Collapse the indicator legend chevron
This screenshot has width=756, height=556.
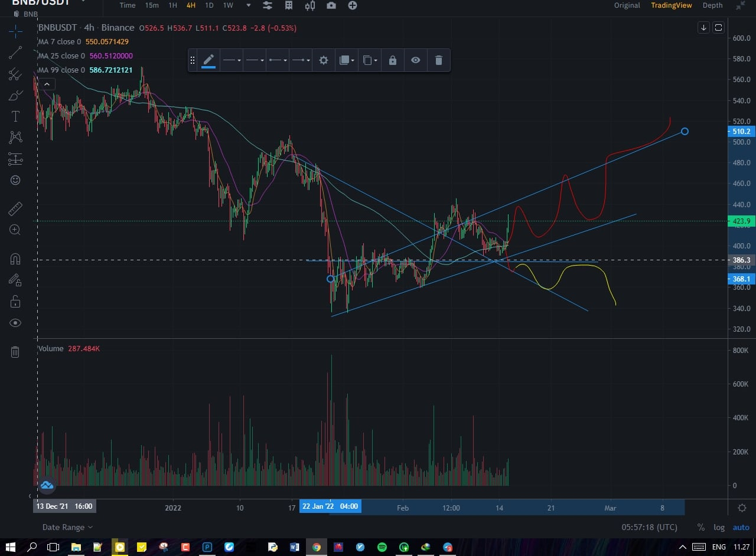47,84
